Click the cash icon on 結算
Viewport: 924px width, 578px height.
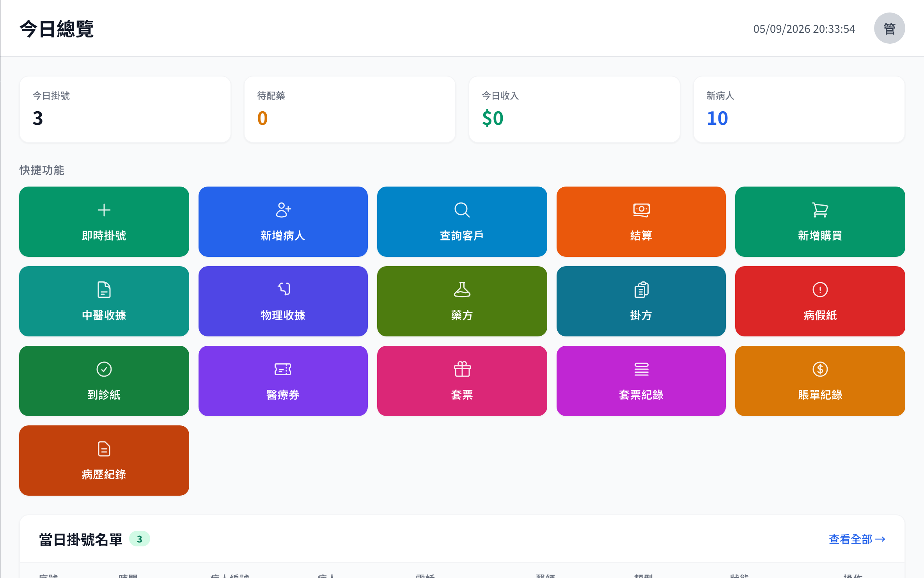[x=641, y=210]
